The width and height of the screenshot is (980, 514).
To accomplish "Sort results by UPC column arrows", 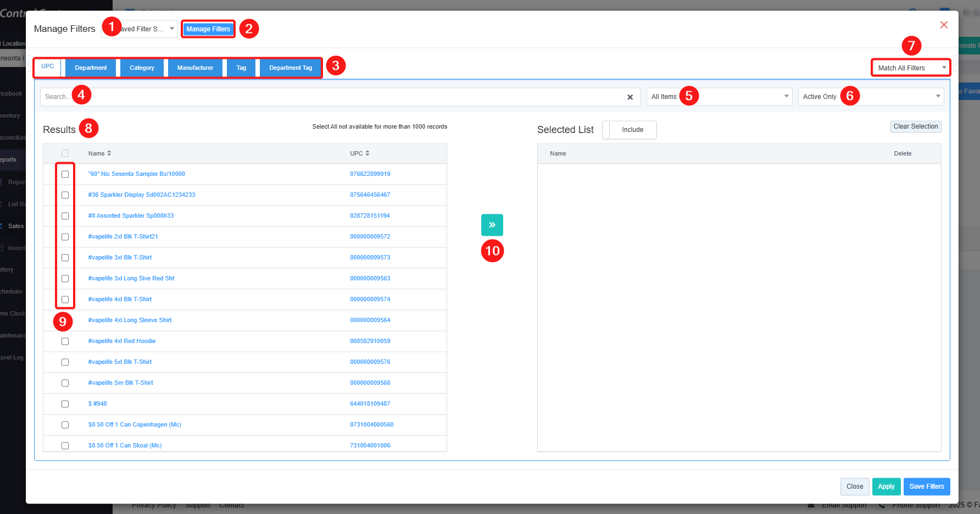I will click(x=367, y=153).
